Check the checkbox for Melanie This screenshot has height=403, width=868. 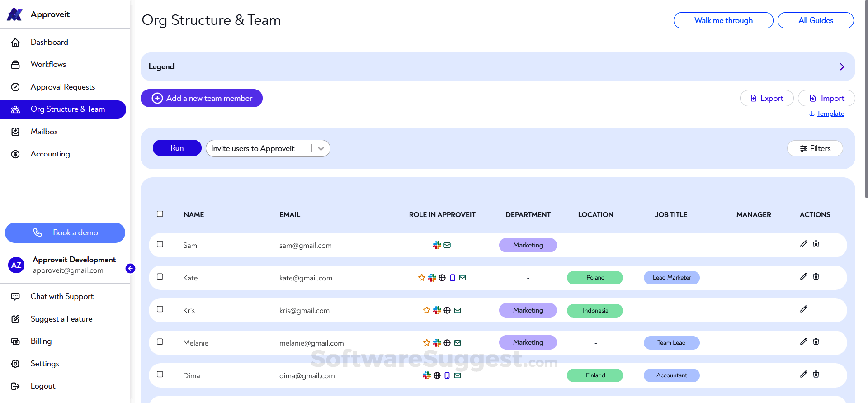[160, 341]
